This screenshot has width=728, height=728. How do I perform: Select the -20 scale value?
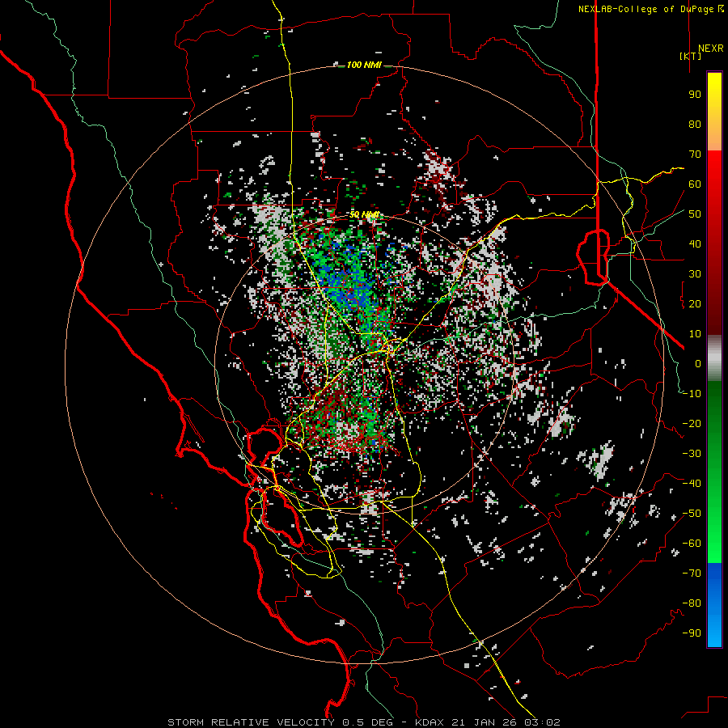pyautogui.click(x=692, y=424)
